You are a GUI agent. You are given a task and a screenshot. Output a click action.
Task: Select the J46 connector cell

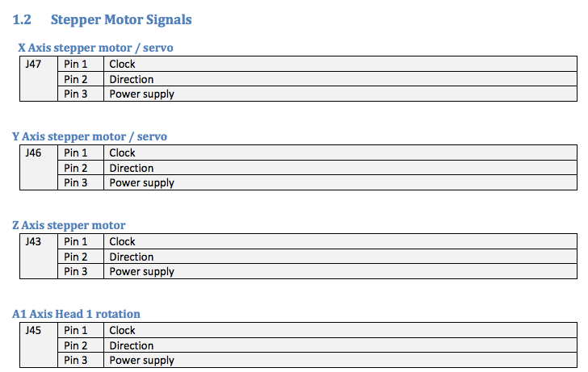(39, 168)
